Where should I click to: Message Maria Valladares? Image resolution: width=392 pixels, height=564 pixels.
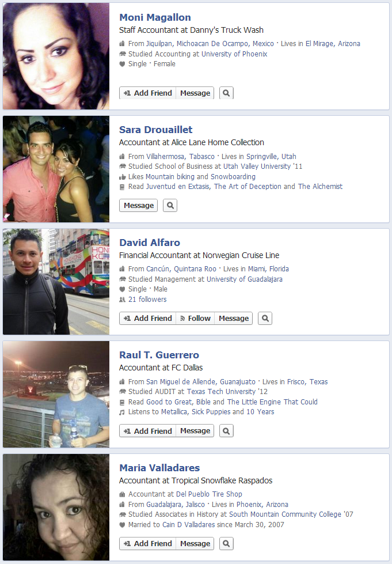tap(195, 543)
